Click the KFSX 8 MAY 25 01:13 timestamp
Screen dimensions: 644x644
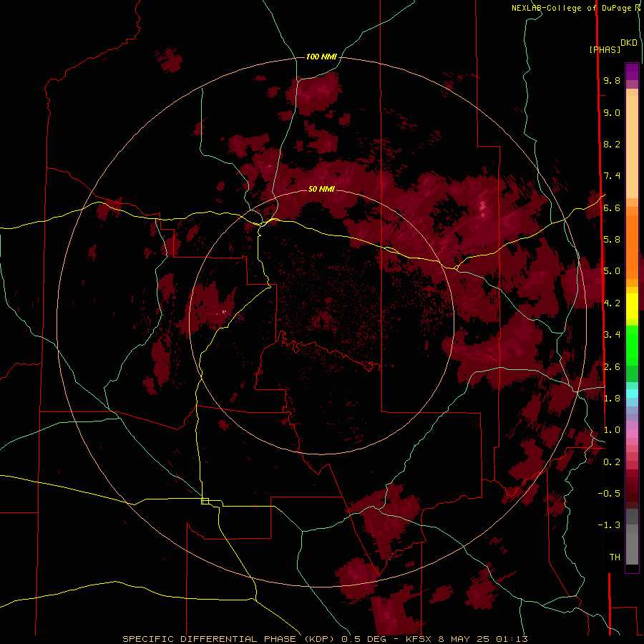(467, 639)
